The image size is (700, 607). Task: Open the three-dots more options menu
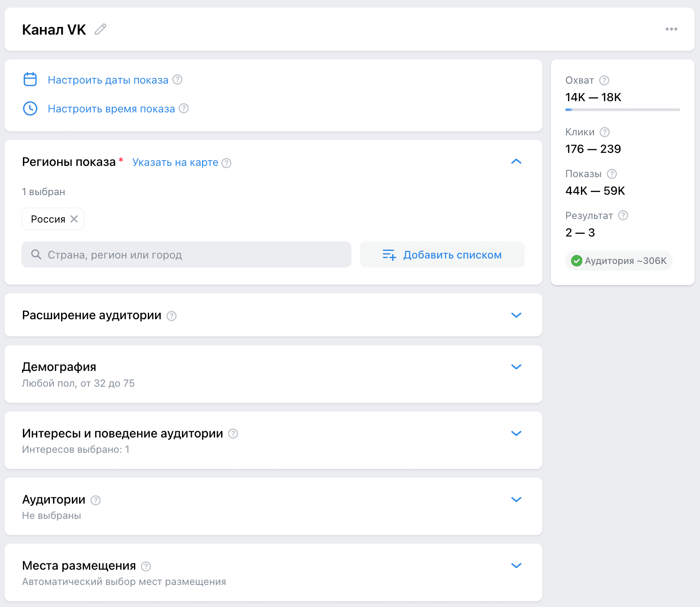click(671, 29)
